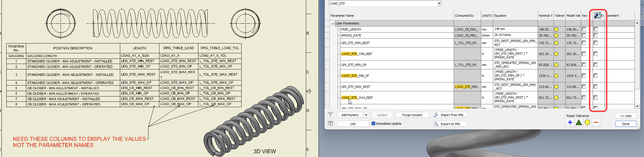The image size is (644, 157).
Task: Click the Purge Unused button
Action: (412, 115)
